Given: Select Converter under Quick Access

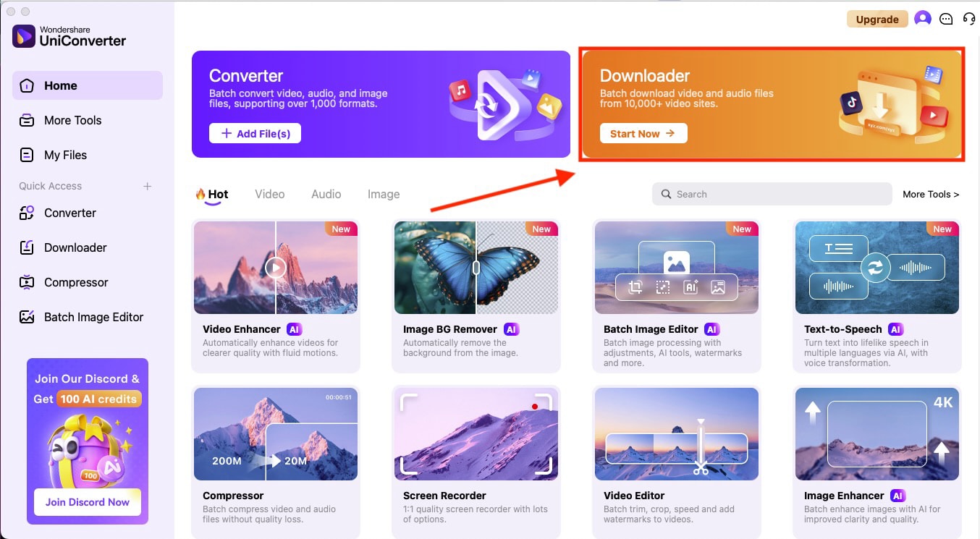Looking at the screenshot, I should (69, 213).
